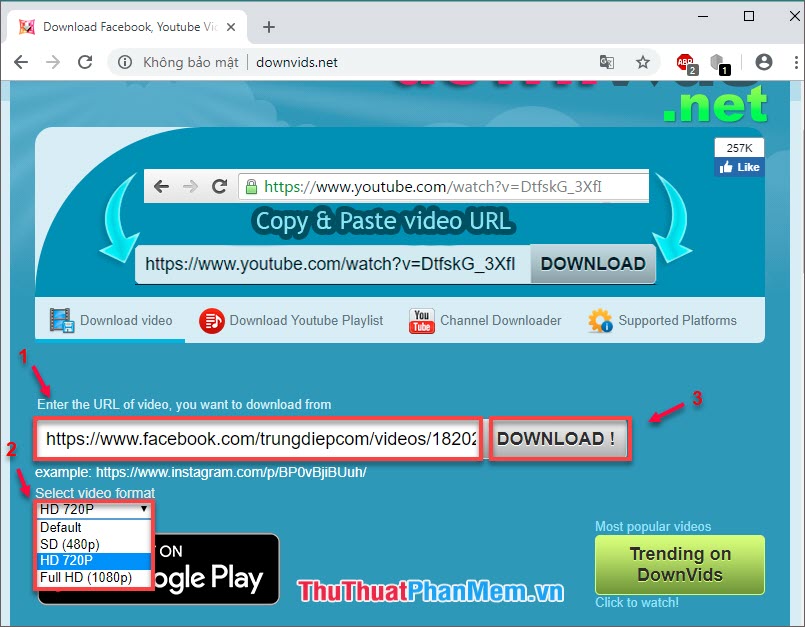Open the Chrome three-dot menu
Viewport: 805px width, 627px height.
point(793,62)
